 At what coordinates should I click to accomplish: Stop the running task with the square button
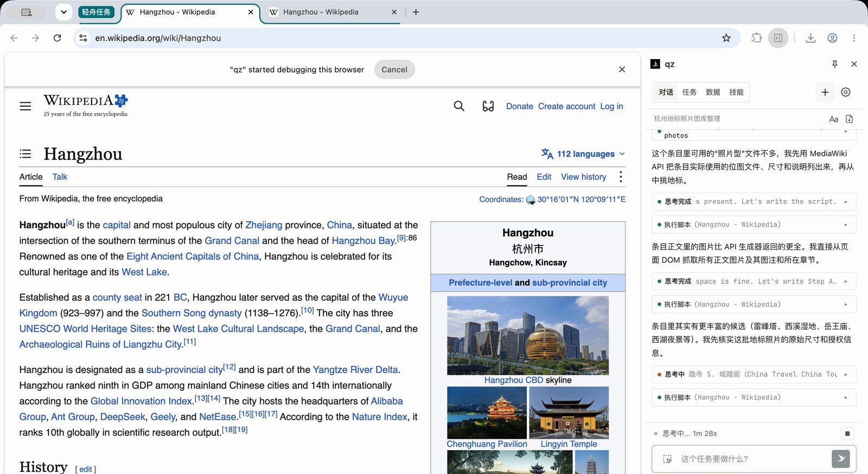pos(847,433)
